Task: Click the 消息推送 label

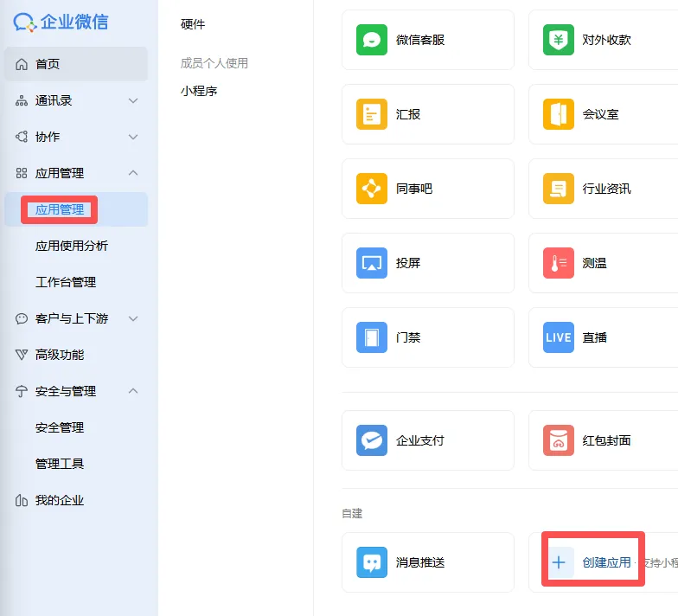Action: 420,562
